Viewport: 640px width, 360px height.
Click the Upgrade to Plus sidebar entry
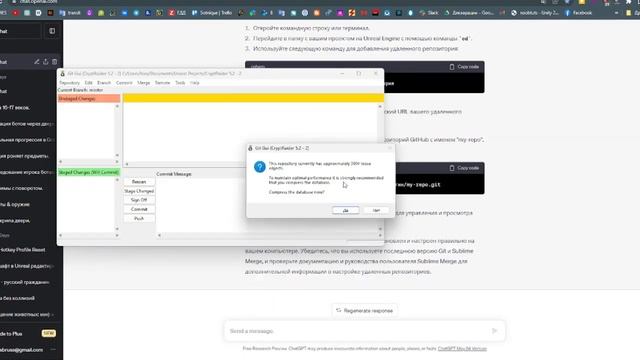[x=28, y=333]
